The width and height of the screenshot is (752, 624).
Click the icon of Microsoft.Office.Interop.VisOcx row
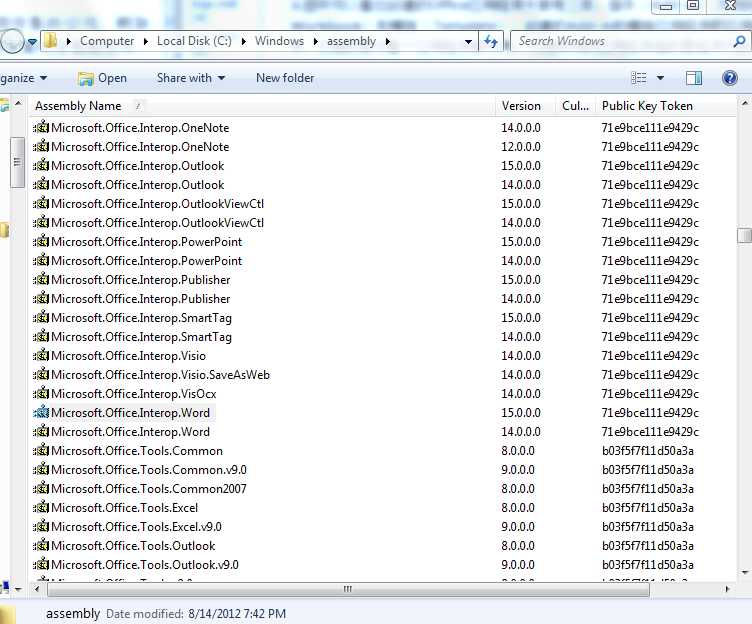click(41, 393)
